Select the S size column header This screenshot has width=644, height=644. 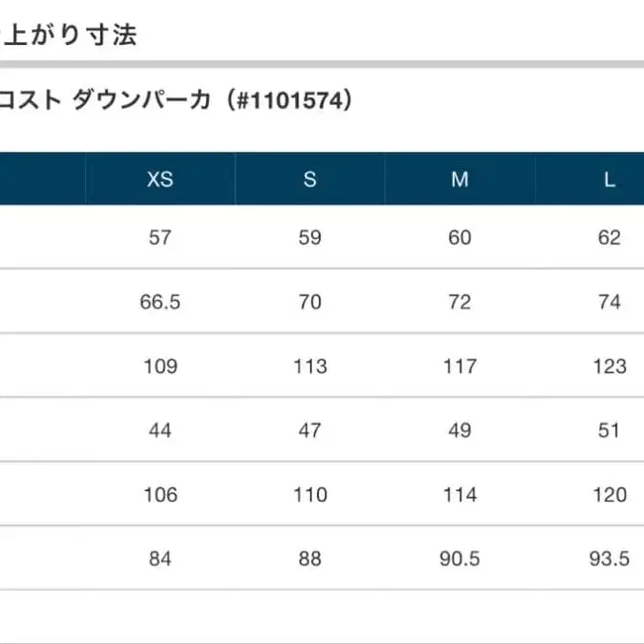tap(309, 179)
